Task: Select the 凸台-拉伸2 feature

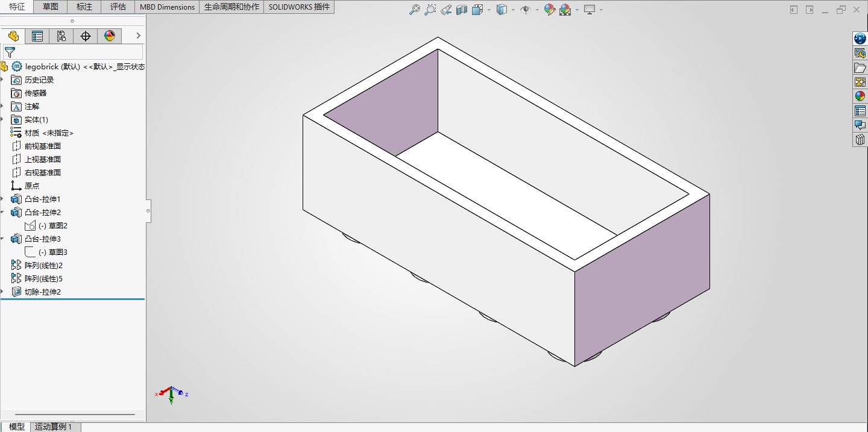Action: point(36,213)
